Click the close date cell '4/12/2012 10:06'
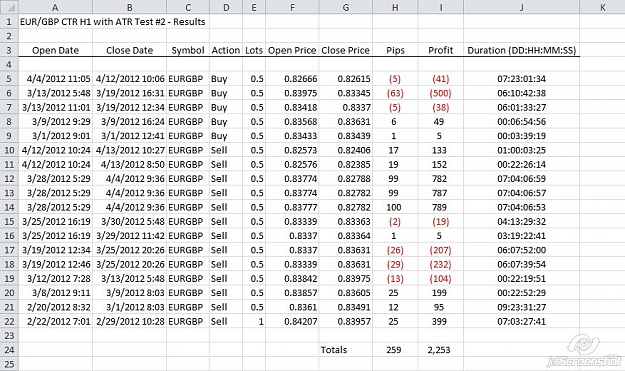This screenshot has width=625, height=371. point(130,79)
